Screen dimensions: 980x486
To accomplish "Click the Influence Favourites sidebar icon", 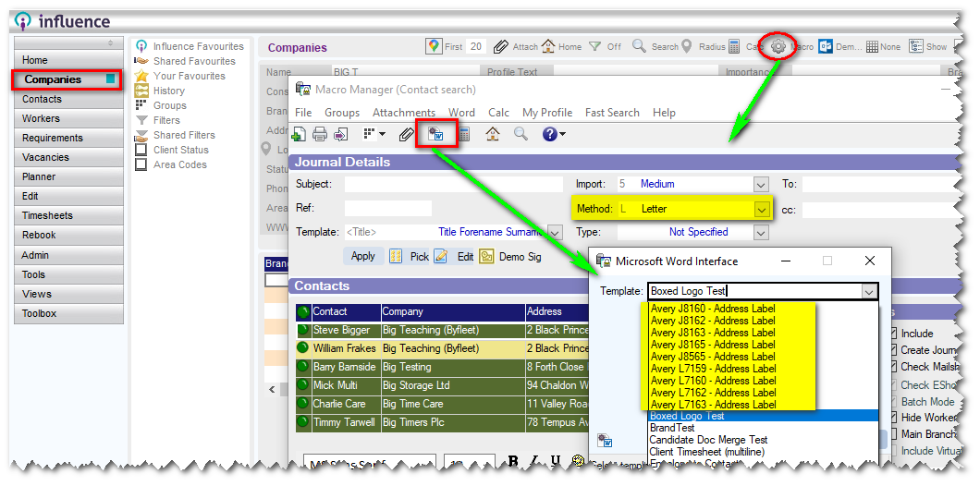I will (x=141, y=46).
